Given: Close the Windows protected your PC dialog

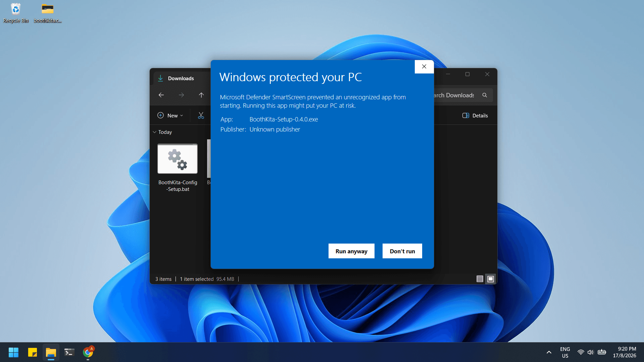Looking at the screenshot, I should coord(424,66).
